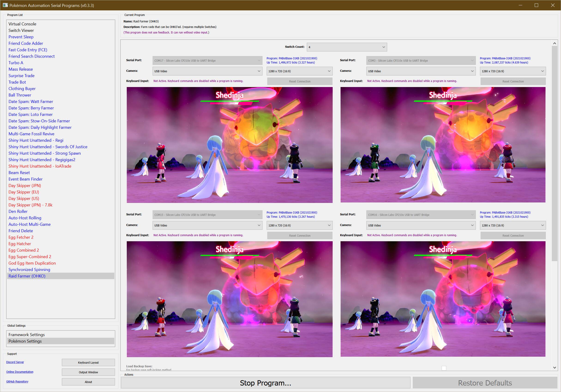Maximize the application window
Image resolution: width=561 pixels, height=392 pixels.
pyautogui.click(x=536, y=5)
